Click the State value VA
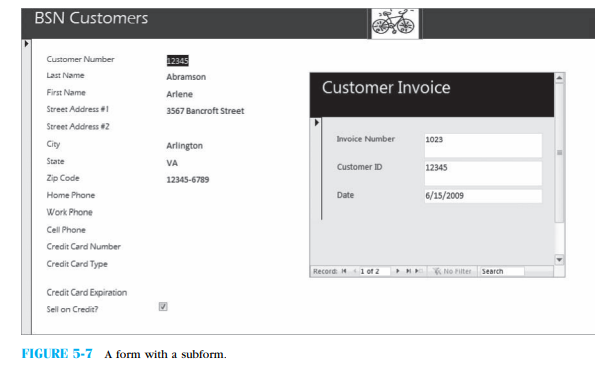The image size is (605, 369). 172,163
